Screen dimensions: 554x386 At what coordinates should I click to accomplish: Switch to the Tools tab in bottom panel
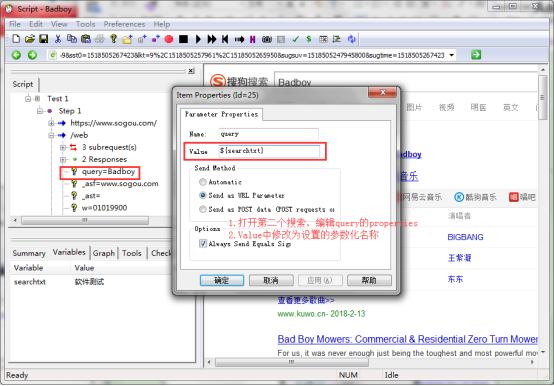132,253
